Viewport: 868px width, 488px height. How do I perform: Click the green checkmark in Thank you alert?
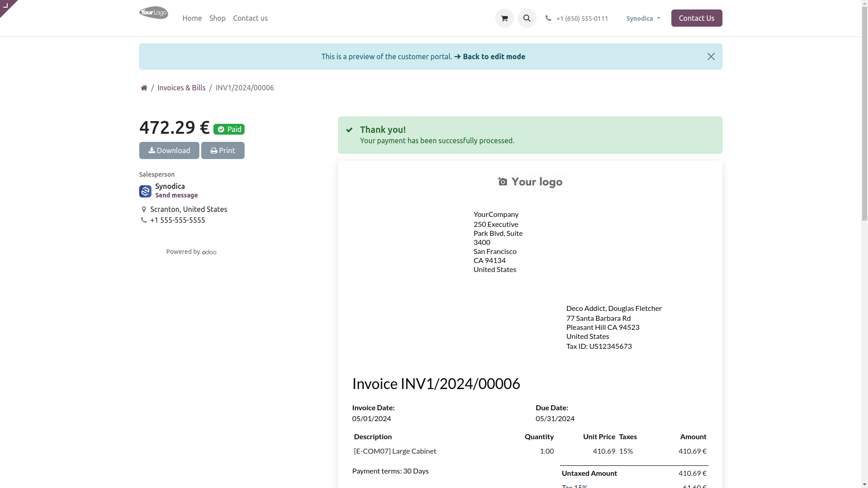pos(349,130)
